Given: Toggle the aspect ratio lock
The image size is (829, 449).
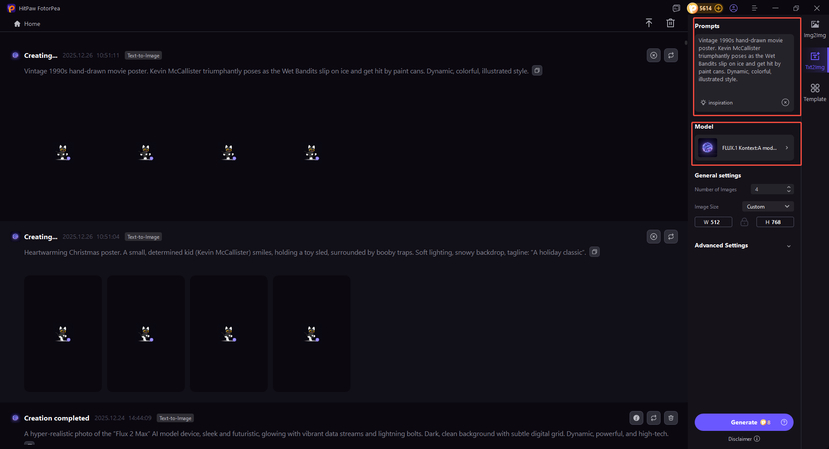Looking at the screenshot, I should point(744,222).
